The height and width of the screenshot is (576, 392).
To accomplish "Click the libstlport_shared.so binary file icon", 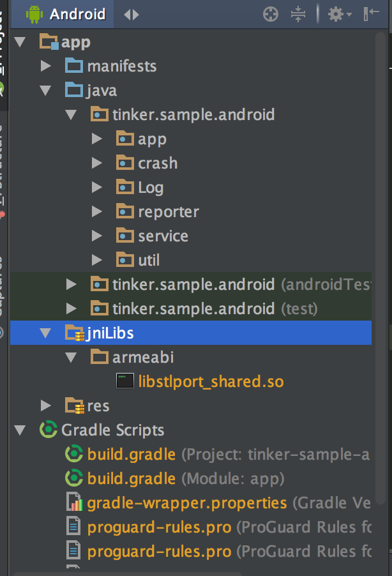I will (125, 381).
